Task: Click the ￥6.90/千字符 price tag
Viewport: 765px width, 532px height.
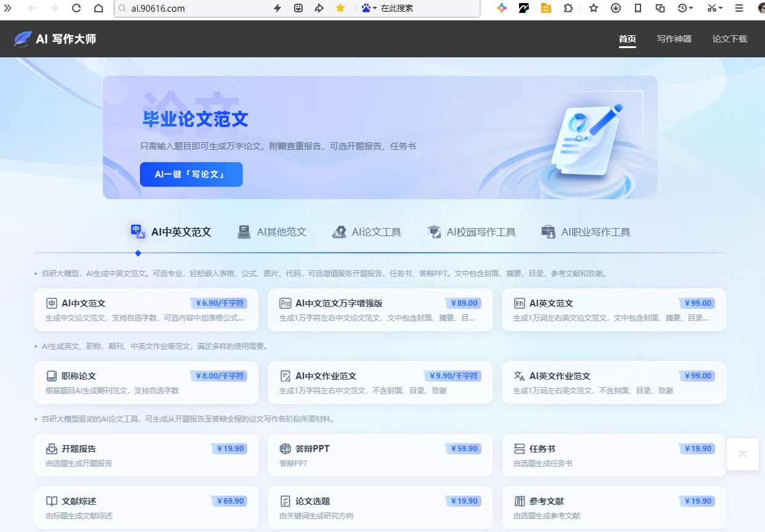Action: pyautogui.click(x=219, y=303)
